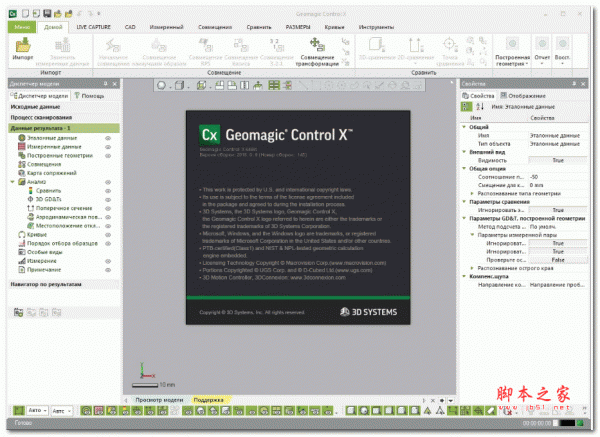Collapse the Общая опция property group
Image resolution: width=600 pixels, height=437 pixels.
464,168
